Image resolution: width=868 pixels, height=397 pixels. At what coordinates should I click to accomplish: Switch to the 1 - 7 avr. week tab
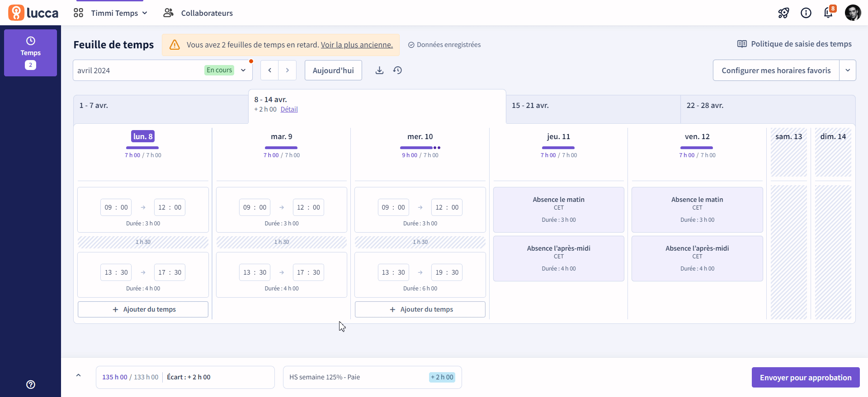coord(161,109)
